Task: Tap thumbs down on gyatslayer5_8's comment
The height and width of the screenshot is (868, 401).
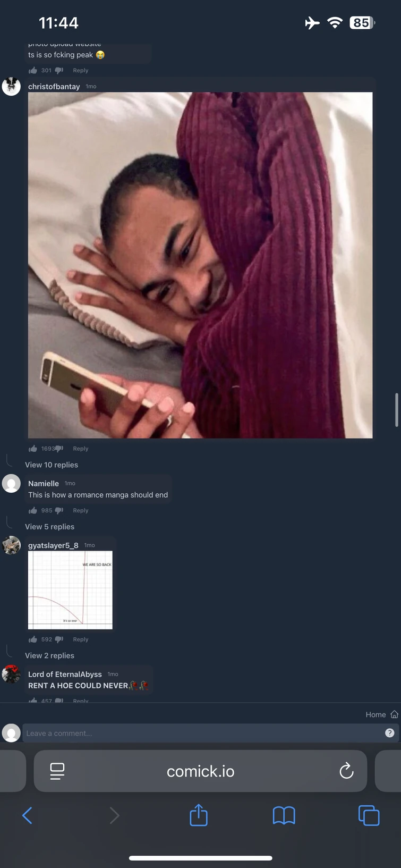Action: point(59,639)
